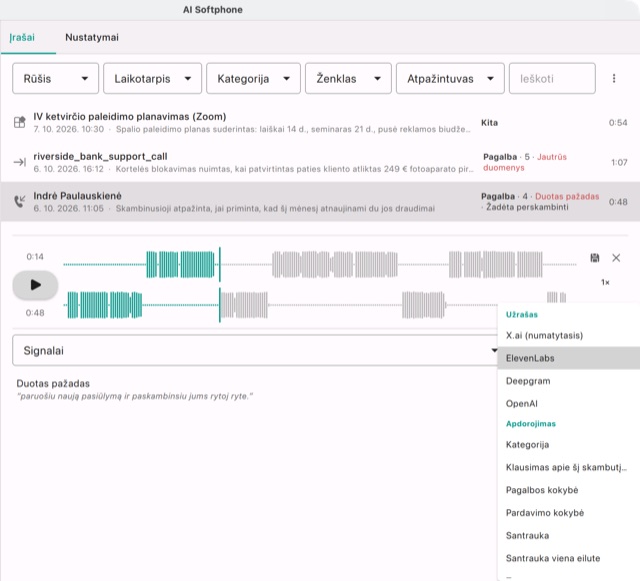Click the Jautrūs duomenys red tag
The width and height of the screenshot is (640, 581).
tap(525, 162)
